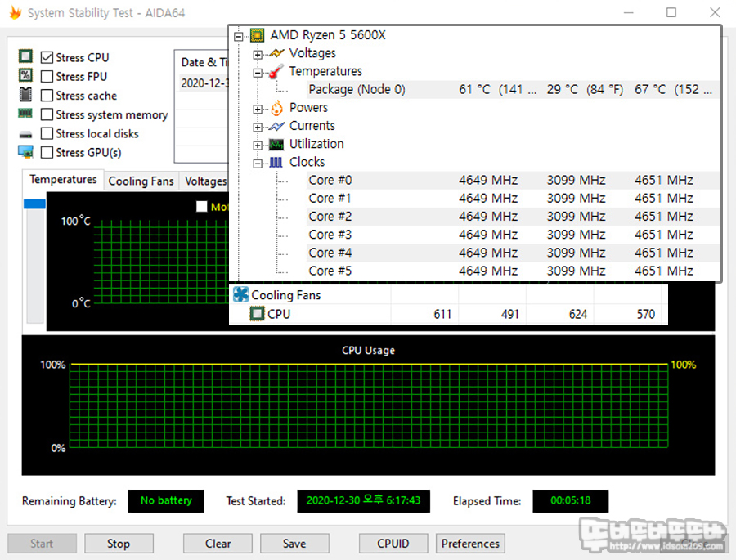
Task: Collapse the Clocks tree node
Action: tap(258, 164)
